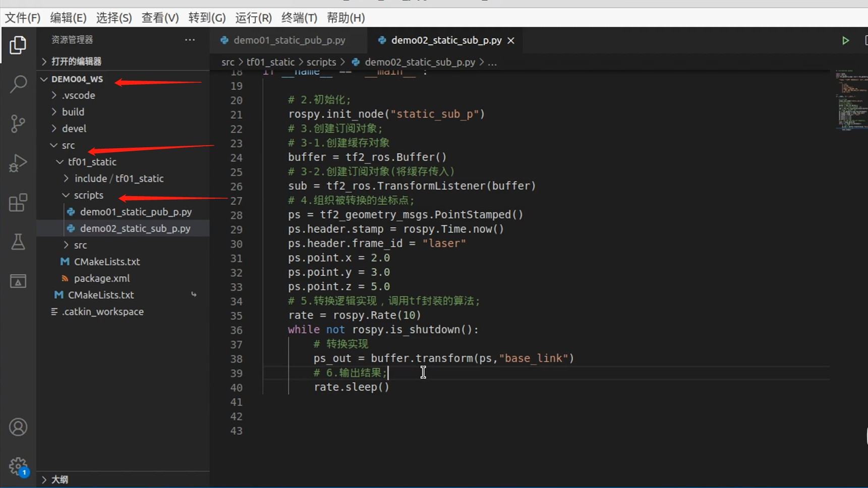This screenshot has height=488, width=868.
Task: Open the 终端(T) menu
Action: 299,18
